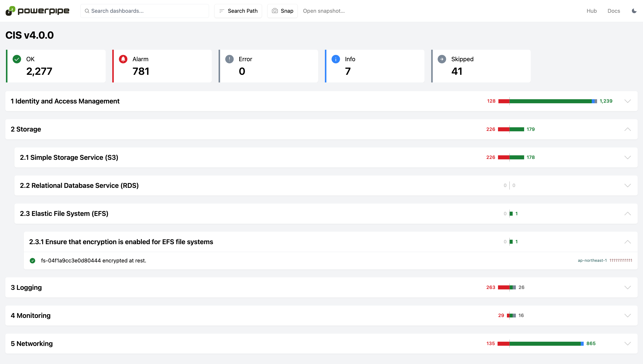Open the Hub link
The height and width of the screenshot is (364, 643).
(x=592, y=11)
